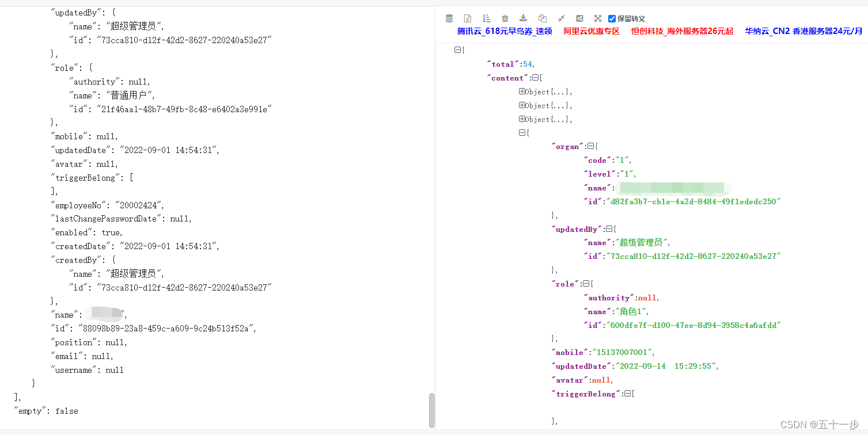The height and width of the screenshot is (435, 868).
Task: Expand the first Object{...} node
Action: pos(522,91)
